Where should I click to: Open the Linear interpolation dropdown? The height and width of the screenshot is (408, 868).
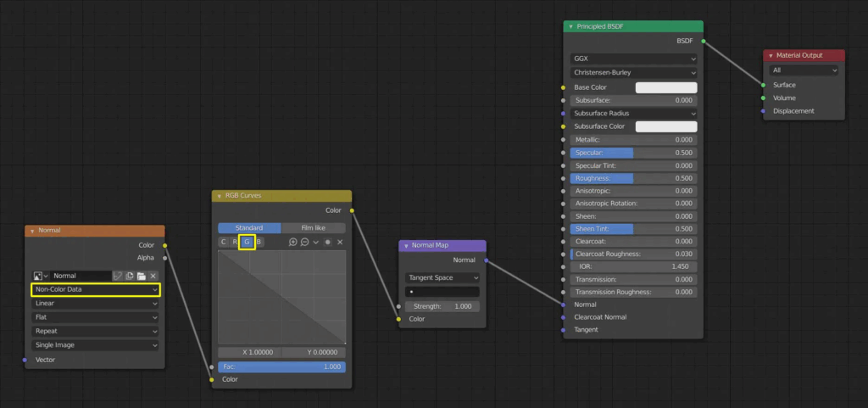(96, 304)
